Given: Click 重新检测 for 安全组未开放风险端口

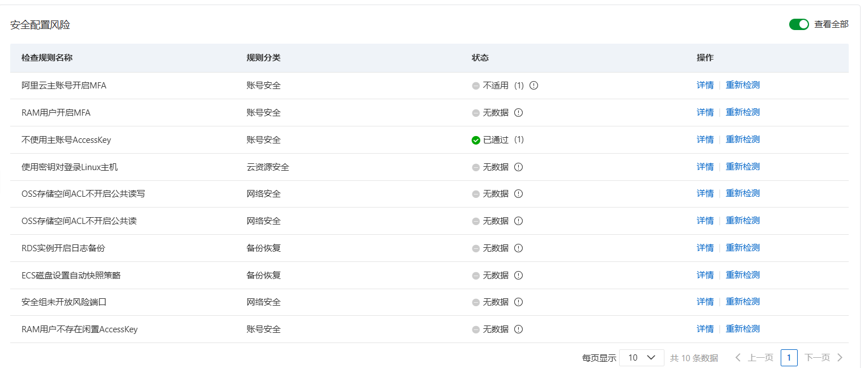Looking at the screenshot, I should coord(743,302).
